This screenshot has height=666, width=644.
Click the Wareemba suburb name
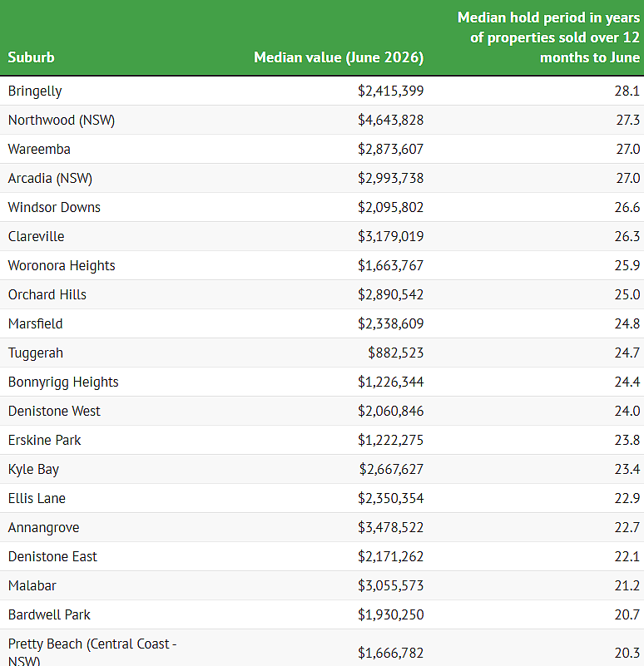(39, 149)
